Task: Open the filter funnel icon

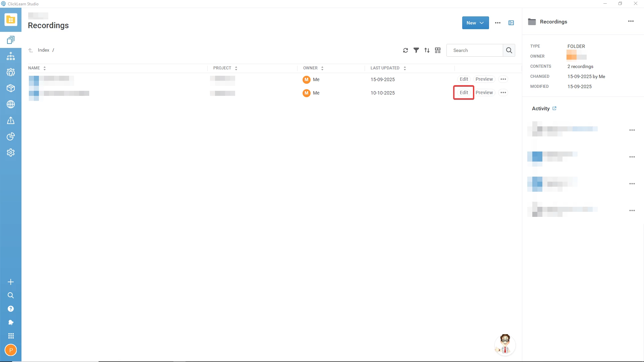Action: 416,50
